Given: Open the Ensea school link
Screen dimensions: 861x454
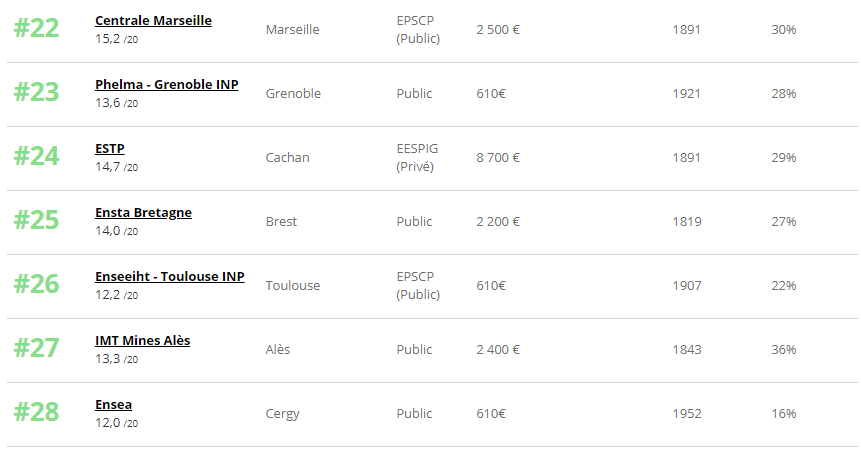Looking at the screenshot, I should click(114, 405).
